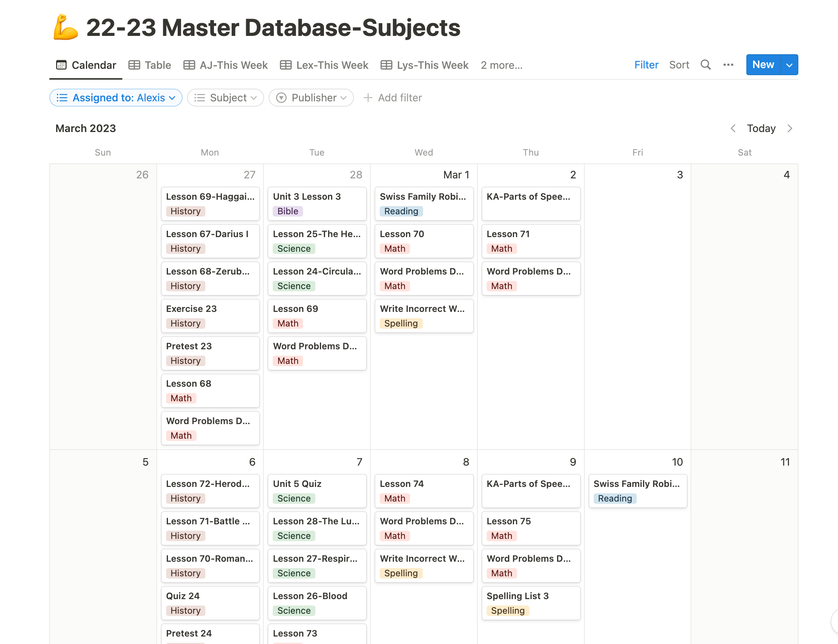Image resolution: width=838 pixels, height=644 pixels.
Task: Jump to Today in calendar
Action: pos(761,128)
